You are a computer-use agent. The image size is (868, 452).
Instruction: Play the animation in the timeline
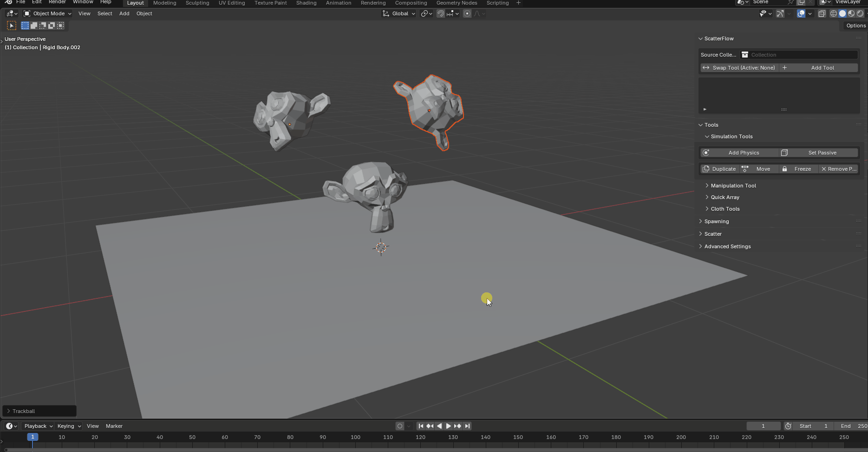click(448, 426)
